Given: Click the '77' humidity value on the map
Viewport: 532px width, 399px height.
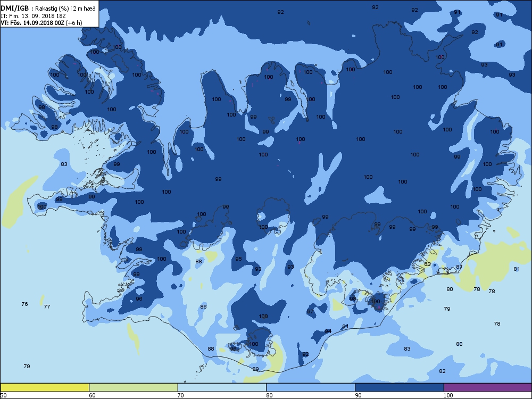Looking at the screenshot, I should [47, 307].
